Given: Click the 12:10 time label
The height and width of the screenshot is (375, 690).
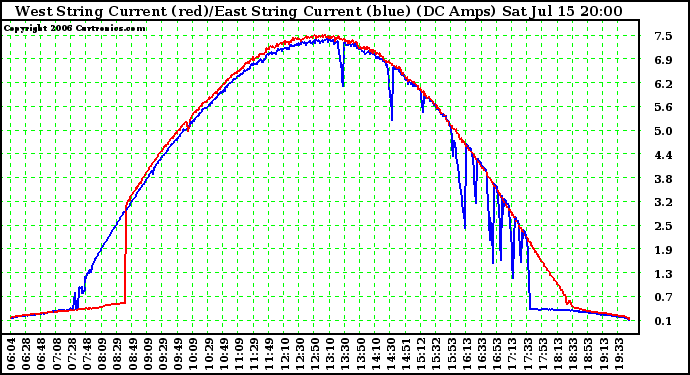Looking at the screenshot, I should coord(285,354).
